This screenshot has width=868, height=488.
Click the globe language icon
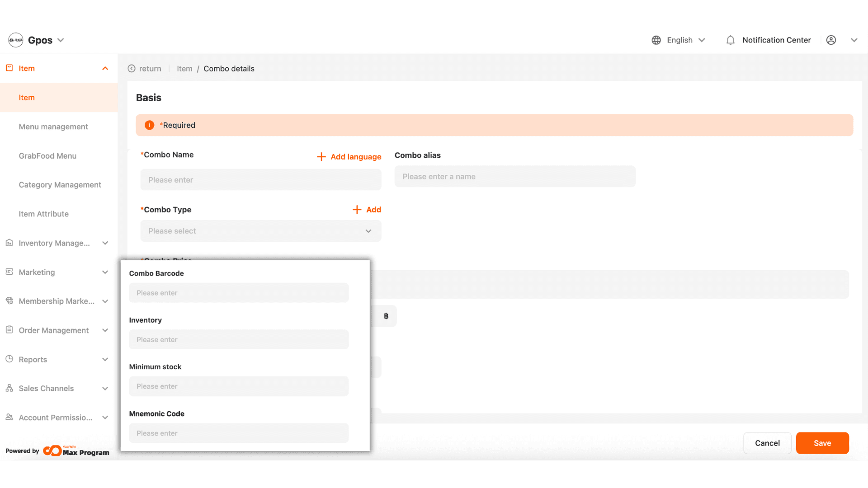[x=656, y=40]
